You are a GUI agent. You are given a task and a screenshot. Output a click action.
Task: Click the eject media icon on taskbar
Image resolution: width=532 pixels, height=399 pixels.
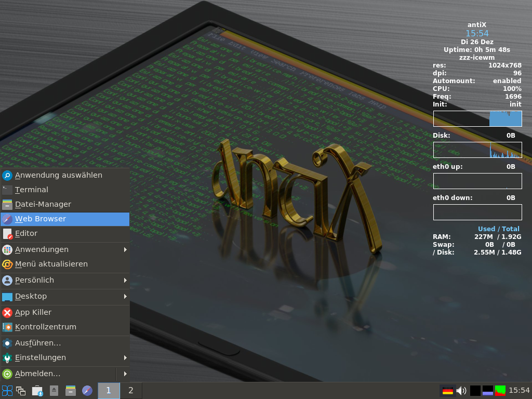tap(54, 391)
